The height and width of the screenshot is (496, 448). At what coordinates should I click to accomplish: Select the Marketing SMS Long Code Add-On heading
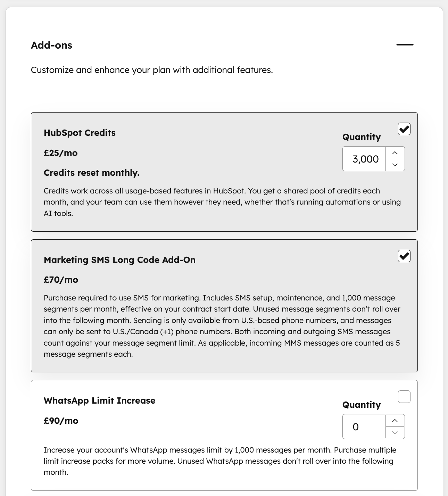119,260
